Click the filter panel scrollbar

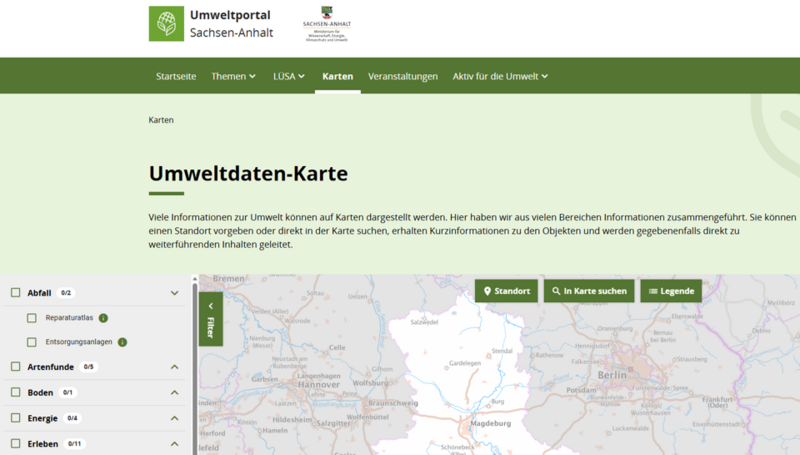point(195,365)
